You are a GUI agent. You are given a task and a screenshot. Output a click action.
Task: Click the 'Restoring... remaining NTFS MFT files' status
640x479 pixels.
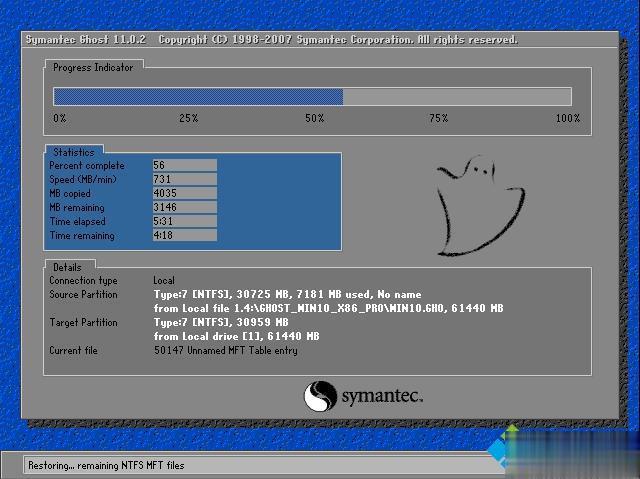coord(106,466)
